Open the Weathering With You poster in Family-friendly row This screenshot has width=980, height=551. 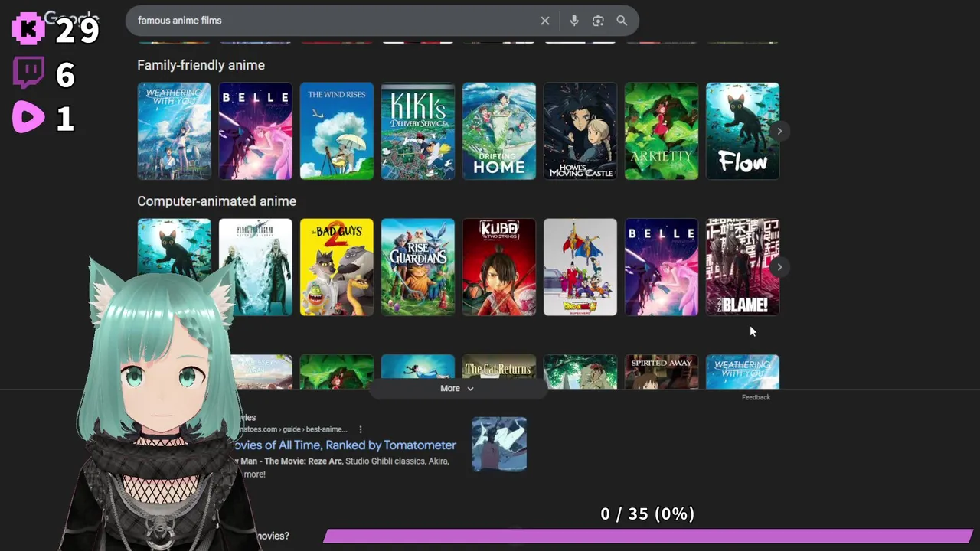[x=174, y=131]
